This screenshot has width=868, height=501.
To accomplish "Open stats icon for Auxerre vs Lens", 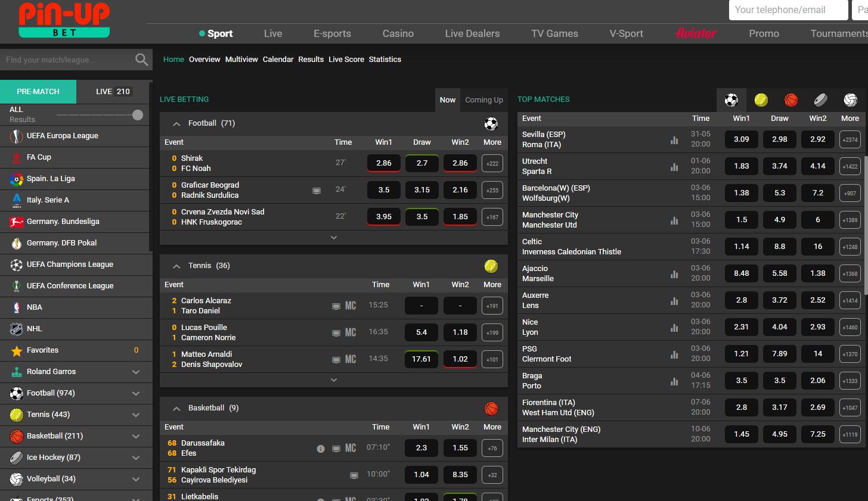I will (x=674, y=301).
